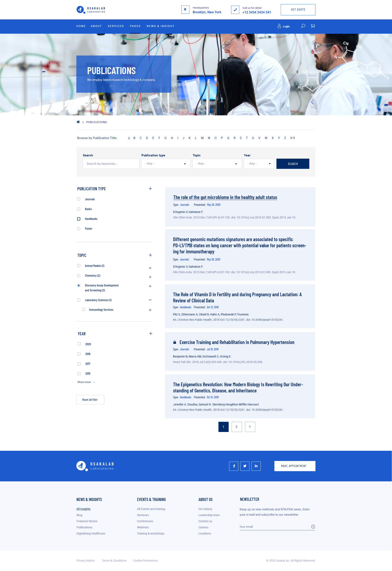Open the Facebook social icon in footer
The height and width of the screenshot is (571, 392).
[x=234, y=466]
